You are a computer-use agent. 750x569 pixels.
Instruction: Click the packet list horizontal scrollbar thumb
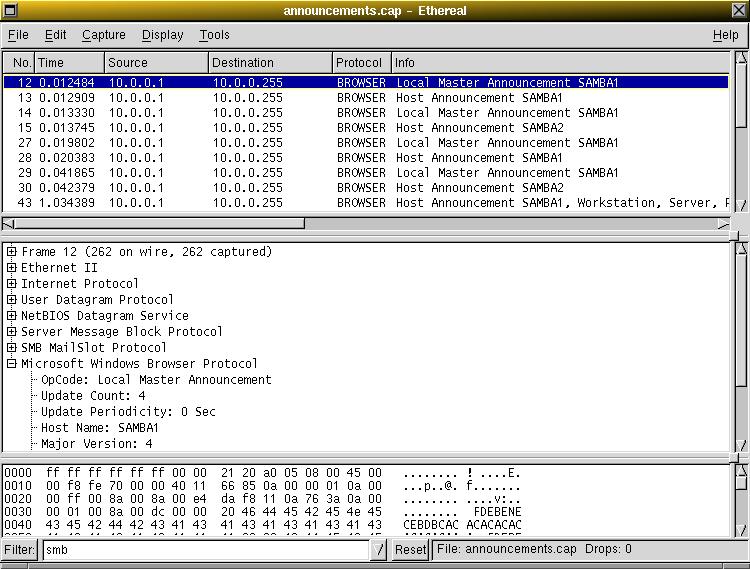[x=160, y=224]
